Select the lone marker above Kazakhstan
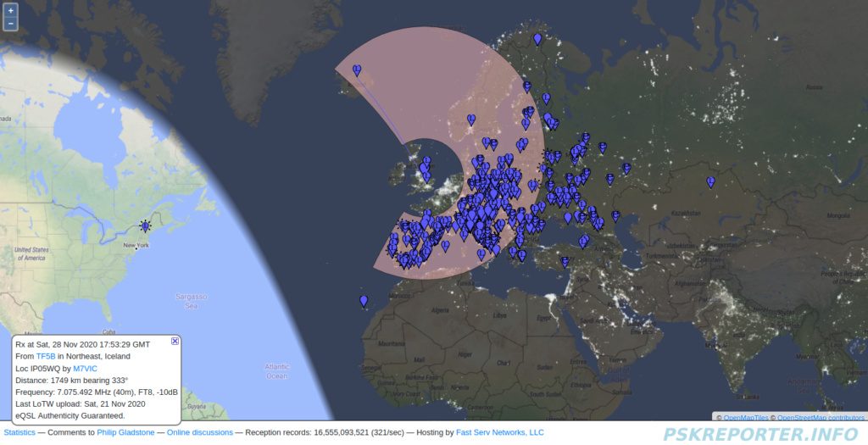Screen dimensions: 868x445 [x=711, y=182]
